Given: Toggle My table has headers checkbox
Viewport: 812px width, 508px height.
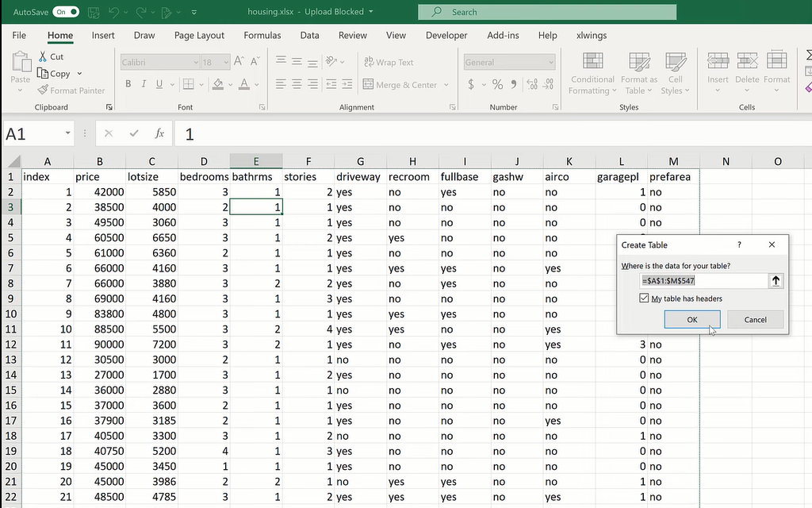Looking at the screenshot, I should (644, 298).
